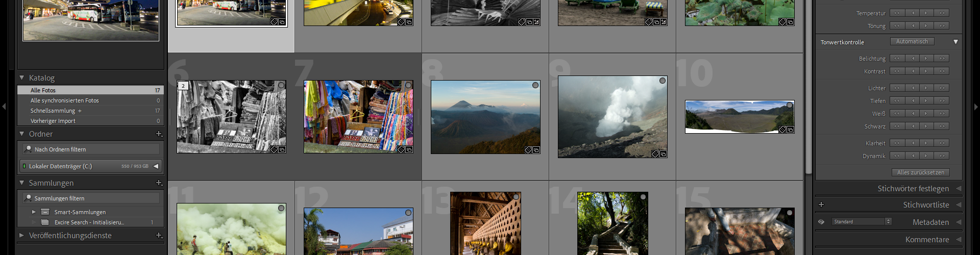The width and height of the screenshot is (980, 255).
Task: Decrease Kontrast by small step
Action: click(x=913, y=71)
